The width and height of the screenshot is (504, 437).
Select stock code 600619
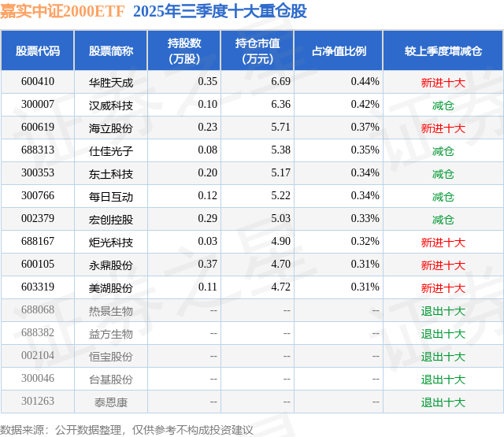(38, 128)
